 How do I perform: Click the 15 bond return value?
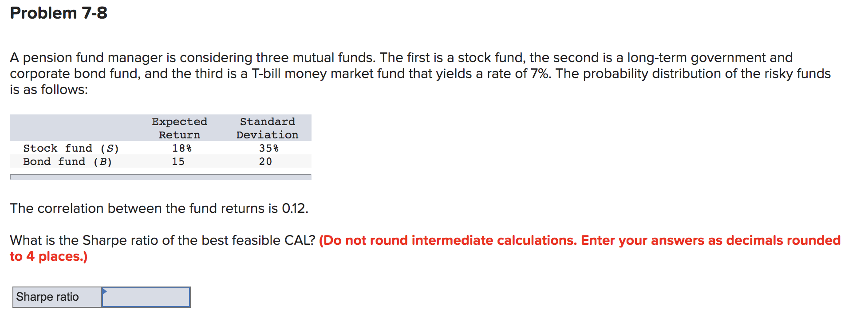coord(178,161)
